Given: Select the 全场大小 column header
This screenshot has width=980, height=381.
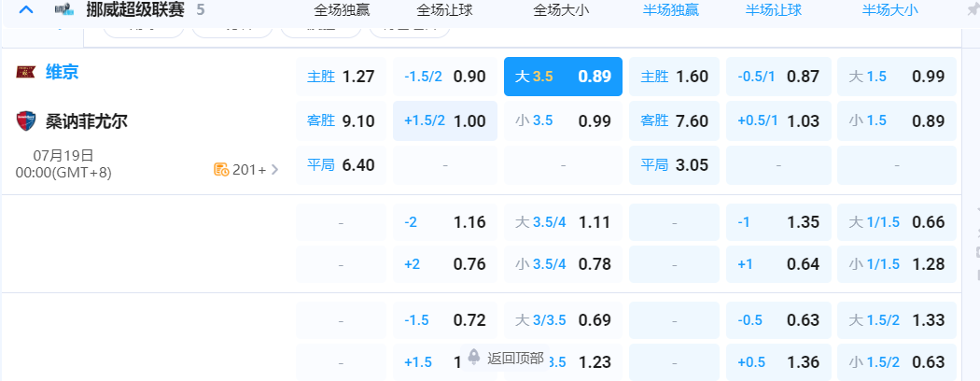Looking at the screenshot, I should pyautogui.click(x=561, y=10).
